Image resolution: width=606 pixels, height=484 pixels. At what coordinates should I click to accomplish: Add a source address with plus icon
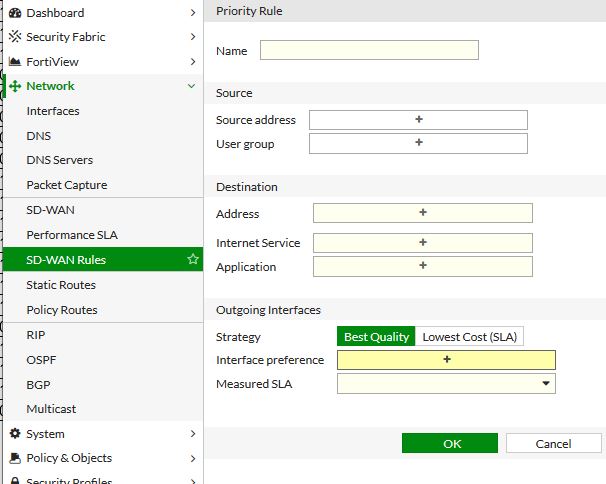[x=418, y=120]
